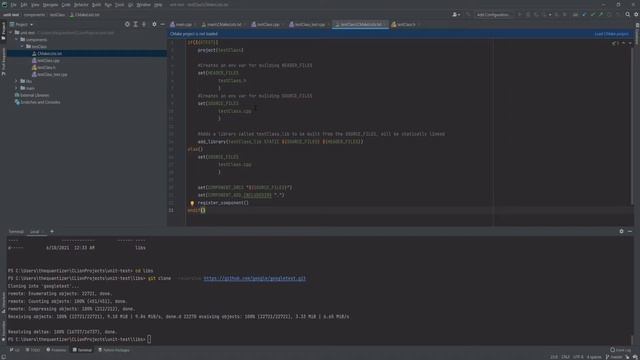640x360 pixels.
Task: Open the Code menu
Action: [66, 5]
